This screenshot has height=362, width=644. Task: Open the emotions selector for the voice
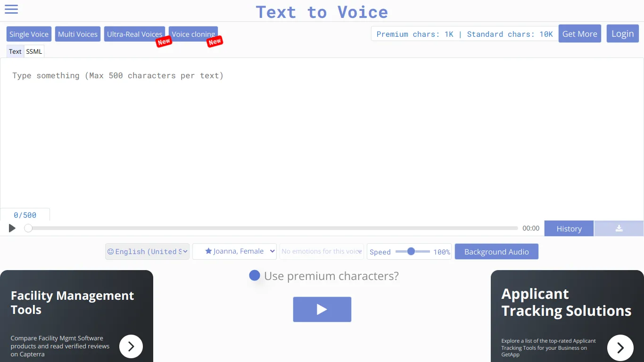coord(321,251)
